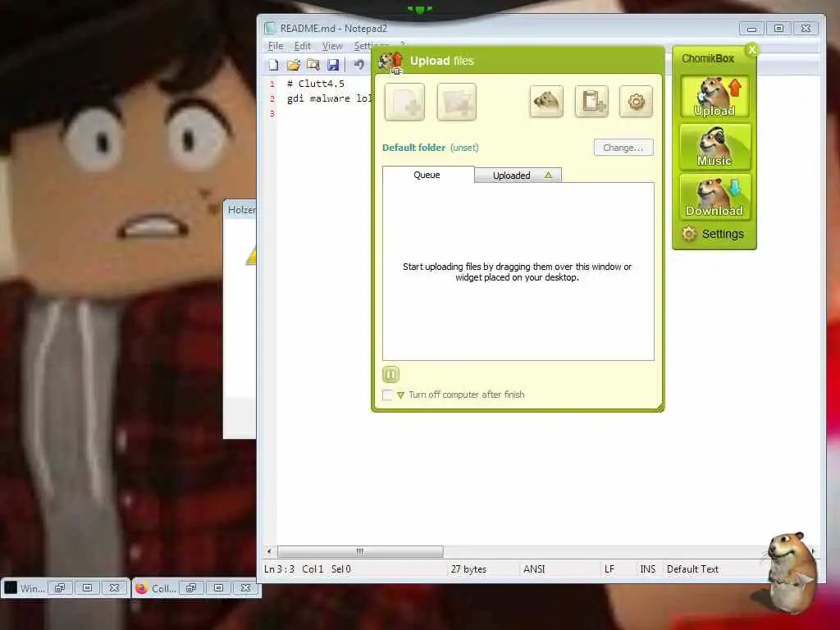Image resolution: width=840 pixels, height=630 pixels.
Task: Maximize the Notepad2 window
Action: (x=779, y=29)
